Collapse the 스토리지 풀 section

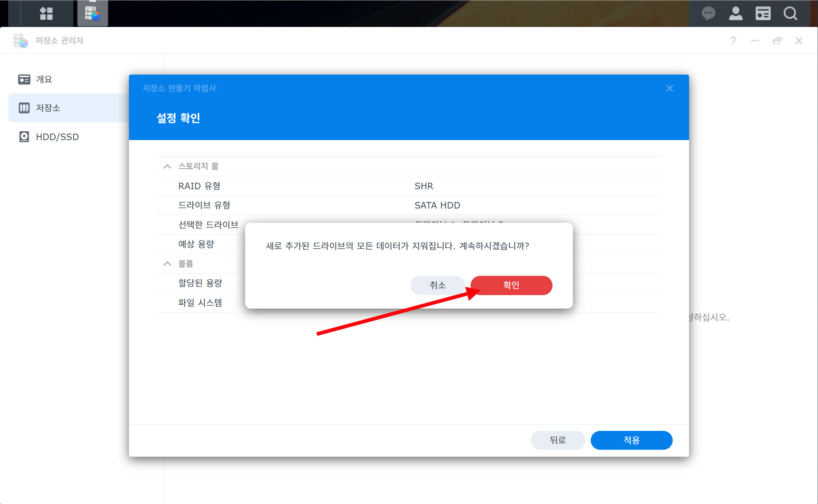click(167, 166)
